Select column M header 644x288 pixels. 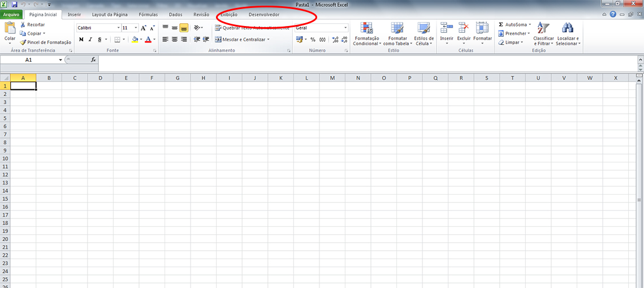pos(332,78)
